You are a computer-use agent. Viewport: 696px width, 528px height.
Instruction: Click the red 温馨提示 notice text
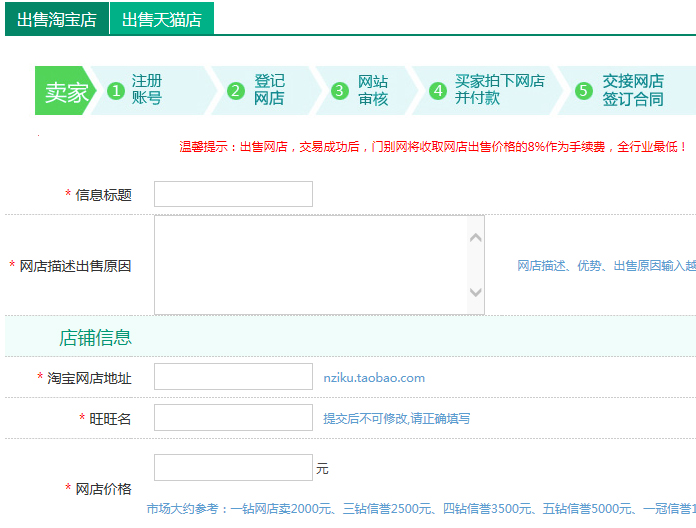point(434,146)
